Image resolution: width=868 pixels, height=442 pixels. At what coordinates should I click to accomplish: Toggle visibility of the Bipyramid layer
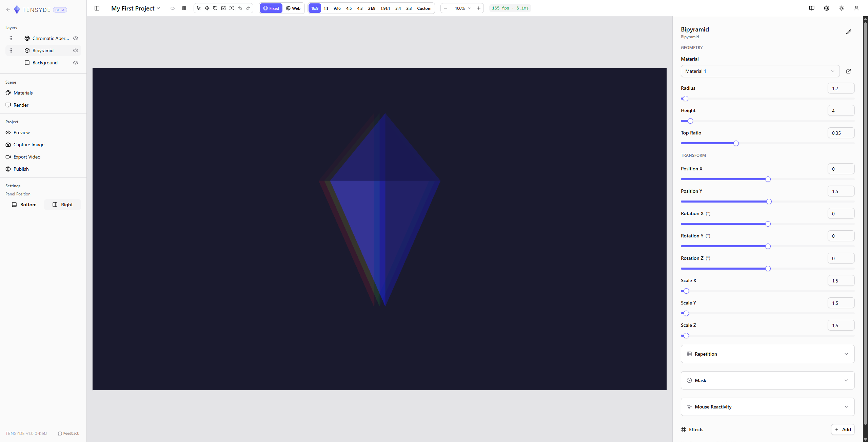[x=76, y=50]
